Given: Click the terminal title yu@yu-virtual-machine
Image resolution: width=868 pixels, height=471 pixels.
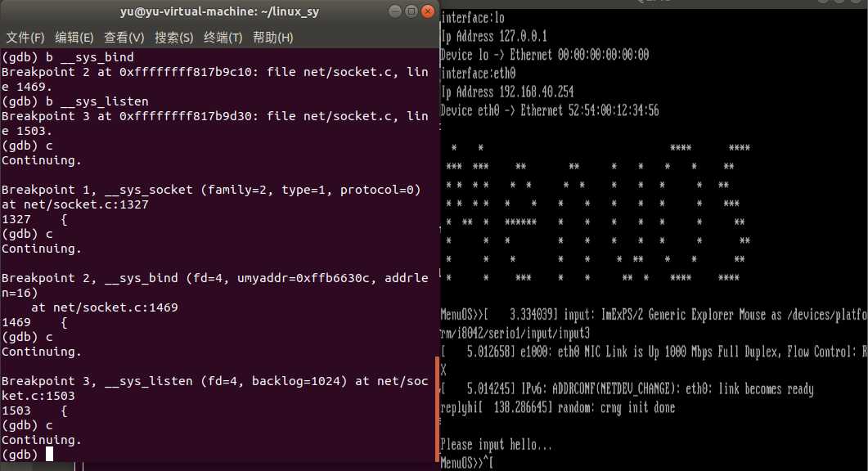Looking at the screenshot, I should point(220,11).
